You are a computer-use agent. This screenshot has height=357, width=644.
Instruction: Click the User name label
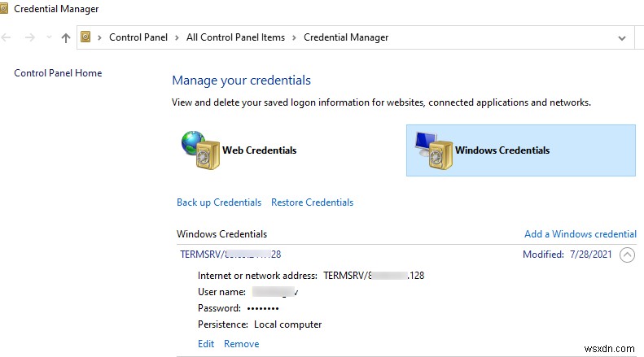(x=221, y=292)
